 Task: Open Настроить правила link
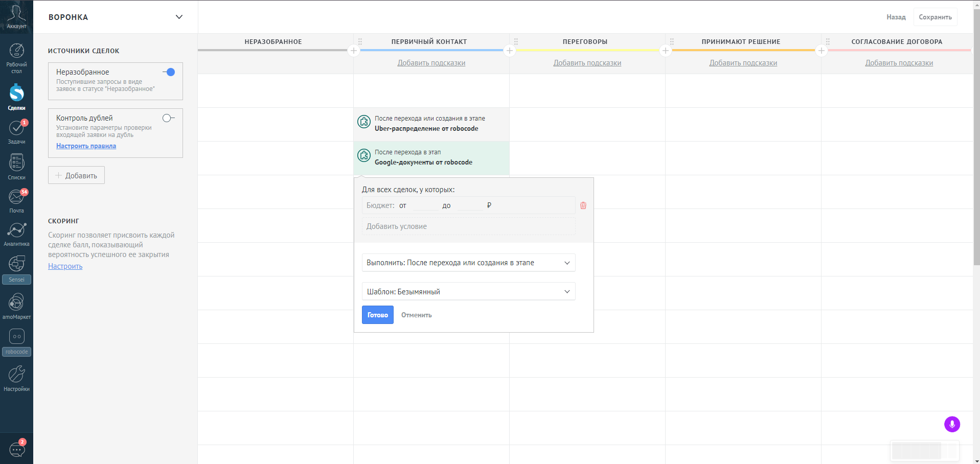pos(86,146)
